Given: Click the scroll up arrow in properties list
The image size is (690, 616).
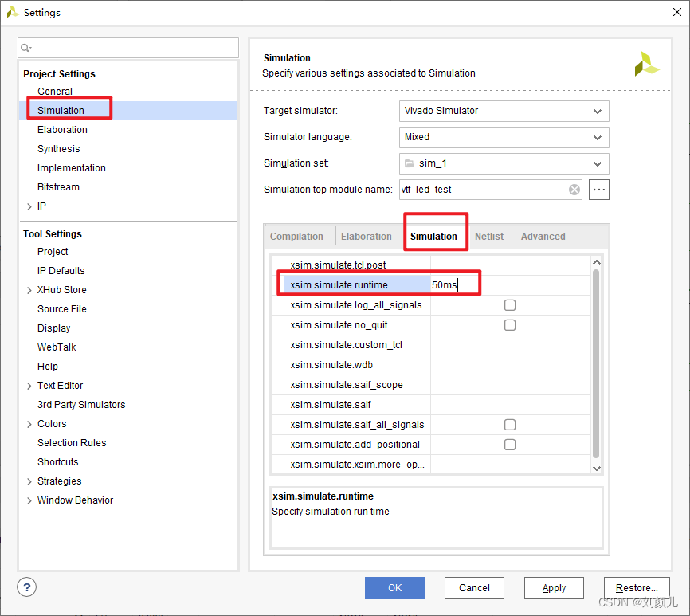Looking at the screenshot, I should point(597,262).
